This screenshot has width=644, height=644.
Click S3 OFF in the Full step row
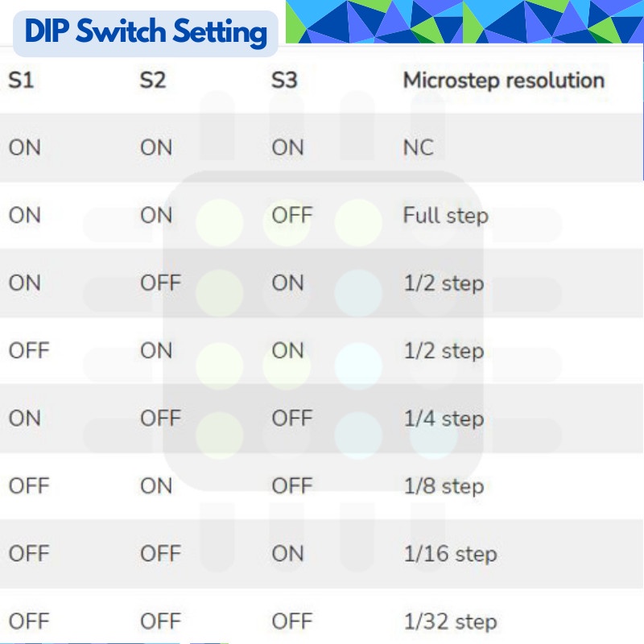coord(291,216)
